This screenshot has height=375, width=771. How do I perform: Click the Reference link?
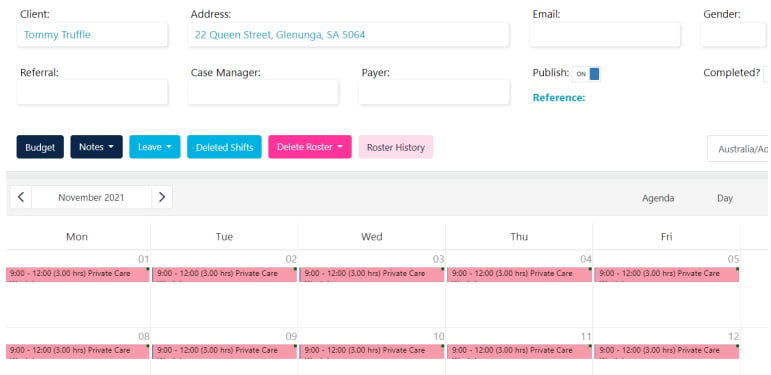click(x=559, y=98)
